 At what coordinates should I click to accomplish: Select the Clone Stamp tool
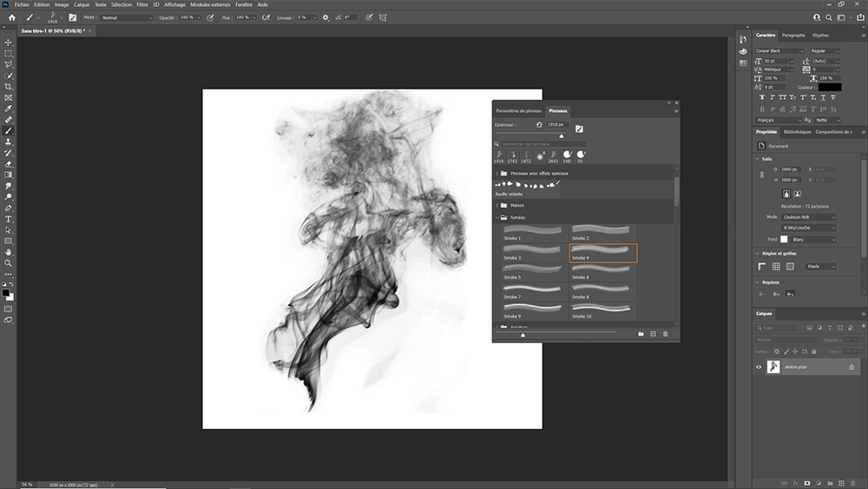pyautogui.click(x=9, y=142)
